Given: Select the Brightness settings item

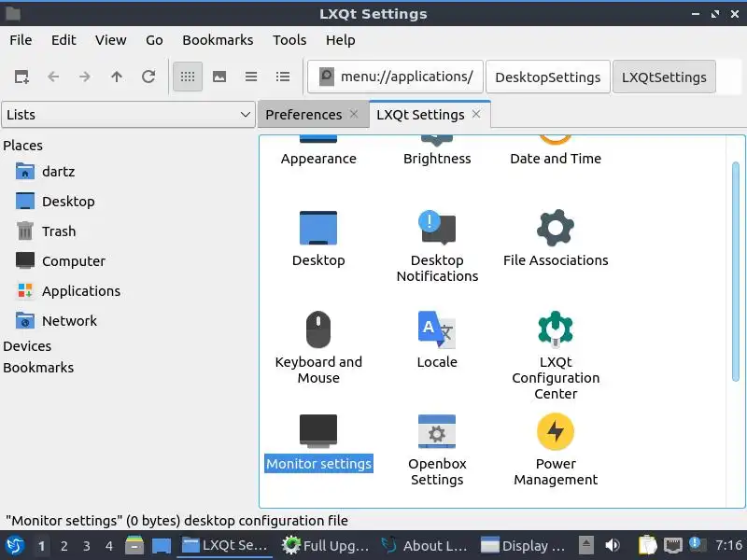Looking at the screenshot, I should tap(437, 152).
